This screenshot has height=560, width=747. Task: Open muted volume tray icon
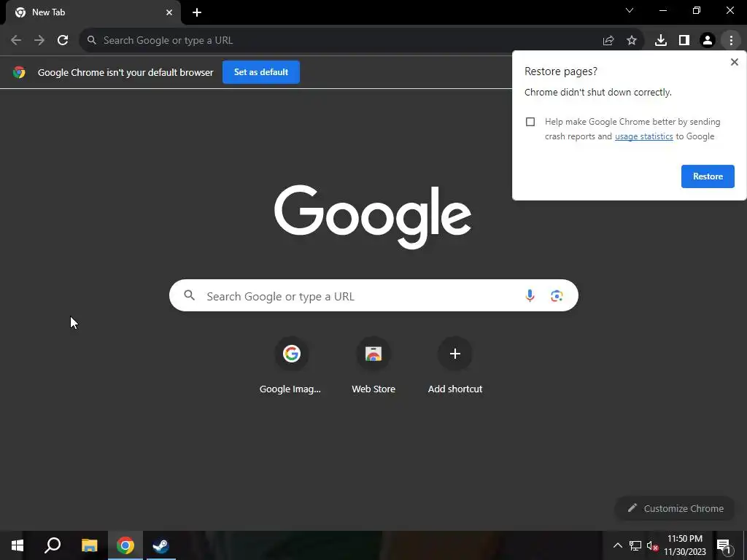click(652, 545)
